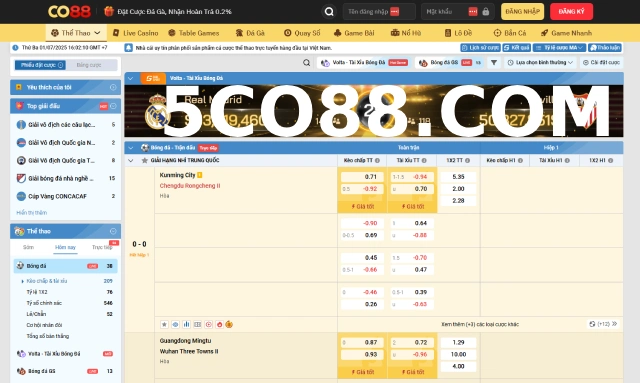This screenshot has width=640, height=383.
Task: Select the Trực tiếp tab in the Thể thao panel
Action: tap(102, 247)
